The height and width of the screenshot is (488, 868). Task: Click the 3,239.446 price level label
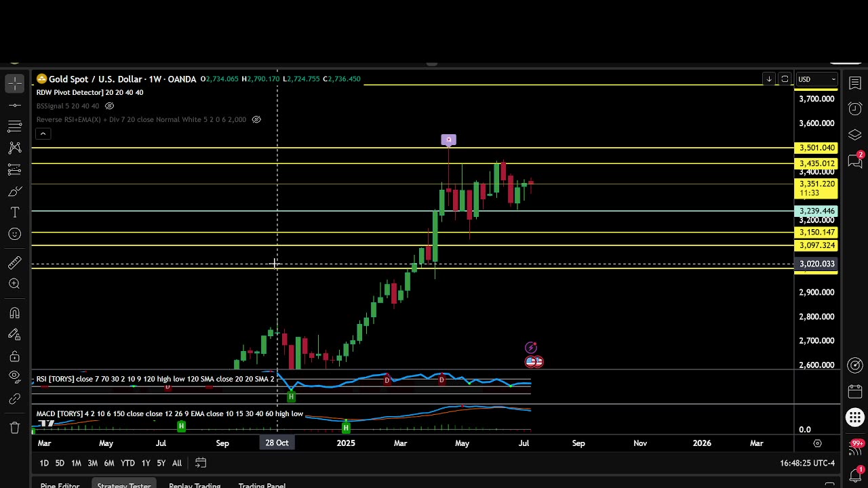pos(816,211)
